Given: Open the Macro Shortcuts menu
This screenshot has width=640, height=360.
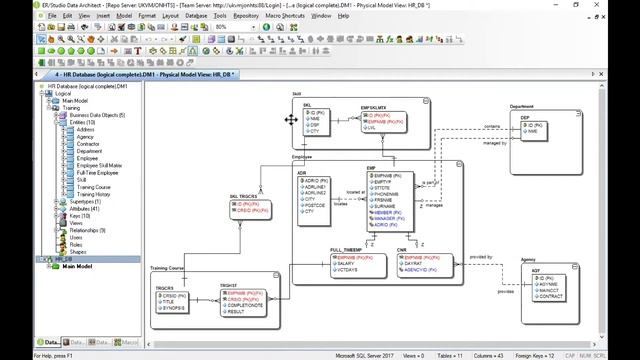Looking at the screenshot, I should pyautogui.click(x=285, y=16).
